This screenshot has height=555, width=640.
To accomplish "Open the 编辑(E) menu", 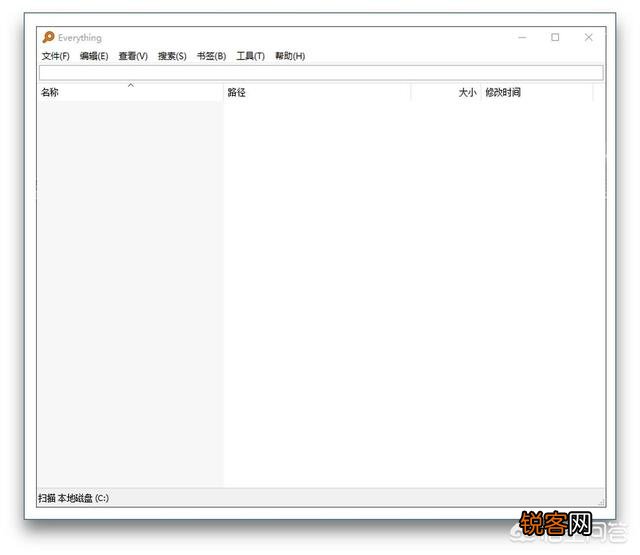I will click(94, 56).
